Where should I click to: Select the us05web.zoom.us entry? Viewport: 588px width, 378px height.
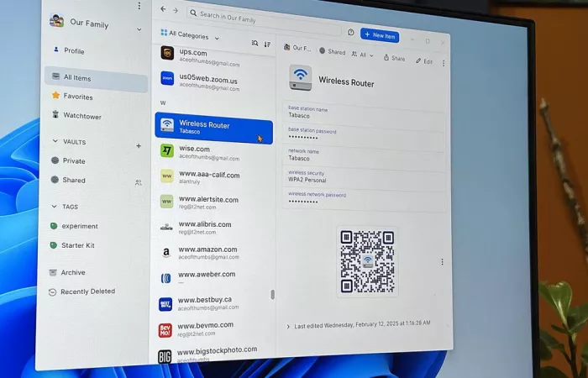click(213, 81)
